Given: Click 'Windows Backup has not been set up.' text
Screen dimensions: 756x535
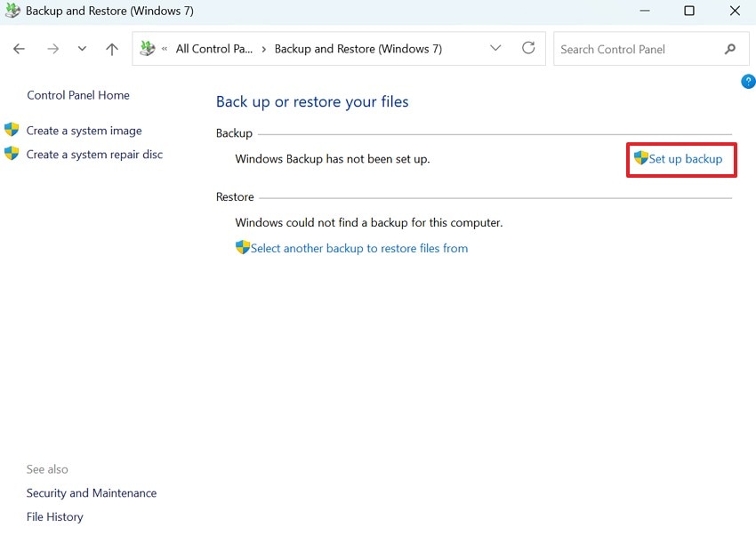Looking at the screenshot, I should click(x=333, y=159).
